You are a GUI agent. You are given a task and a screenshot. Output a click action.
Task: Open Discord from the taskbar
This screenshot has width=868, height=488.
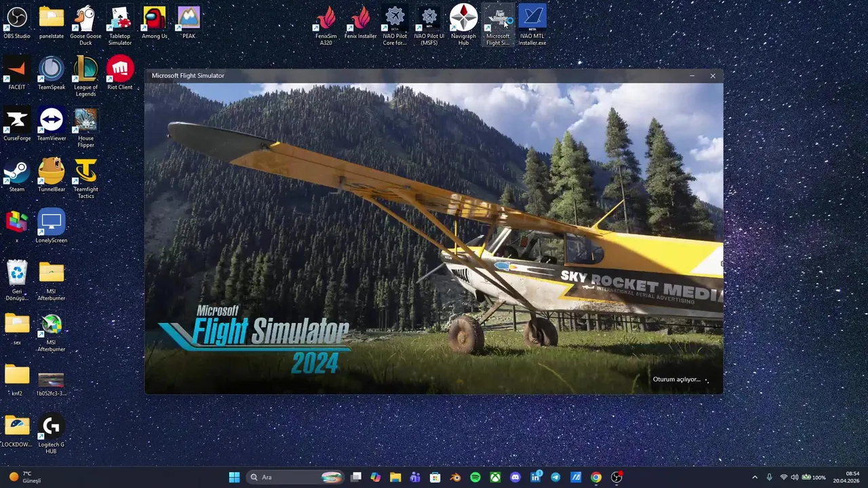tap(515, 477)
